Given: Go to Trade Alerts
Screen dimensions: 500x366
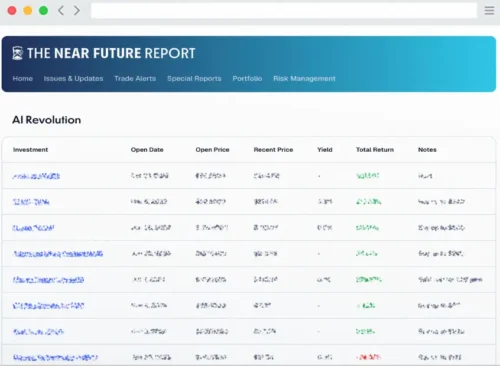Looking at the screenshot, I should click(x=135, y=79).
